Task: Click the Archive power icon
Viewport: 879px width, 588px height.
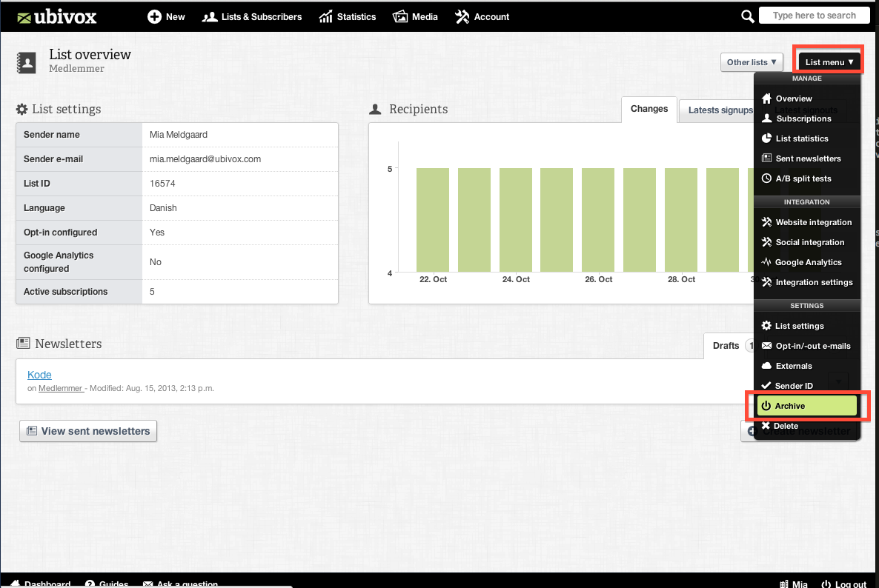Action: coord(766,405)
